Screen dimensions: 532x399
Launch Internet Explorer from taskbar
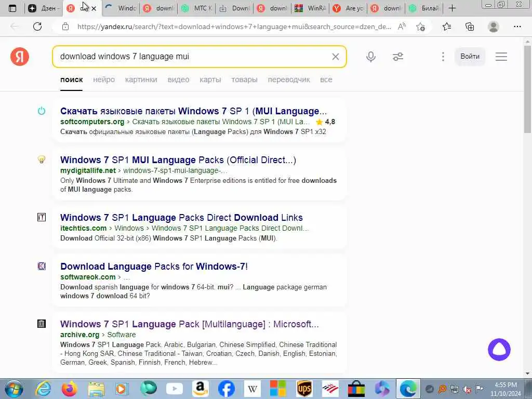pos(44,389)
